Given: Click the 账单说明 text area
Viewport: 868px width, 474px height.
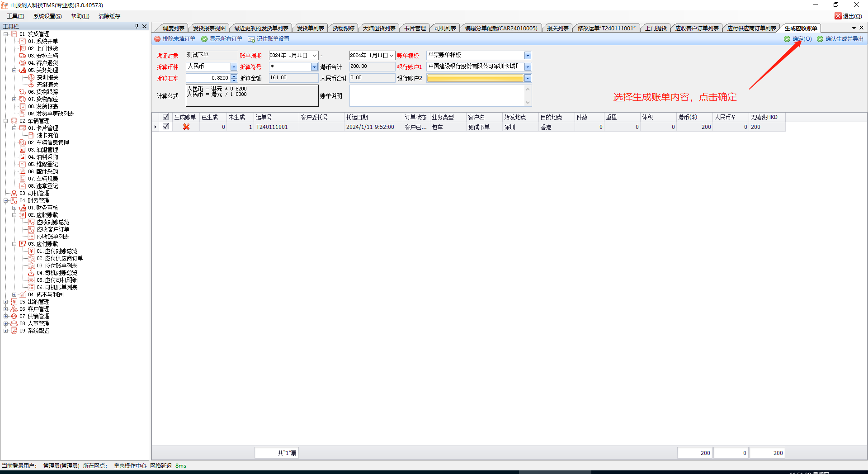Looking at the screenshot, I should pyautogui.click(x=437, y=95).
